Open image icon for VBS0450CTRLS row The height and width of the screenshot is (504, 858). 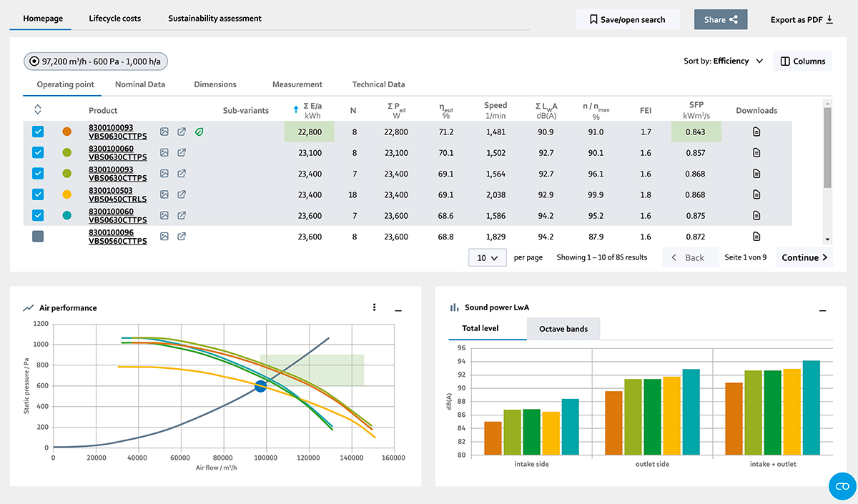(x=164, y=194)
